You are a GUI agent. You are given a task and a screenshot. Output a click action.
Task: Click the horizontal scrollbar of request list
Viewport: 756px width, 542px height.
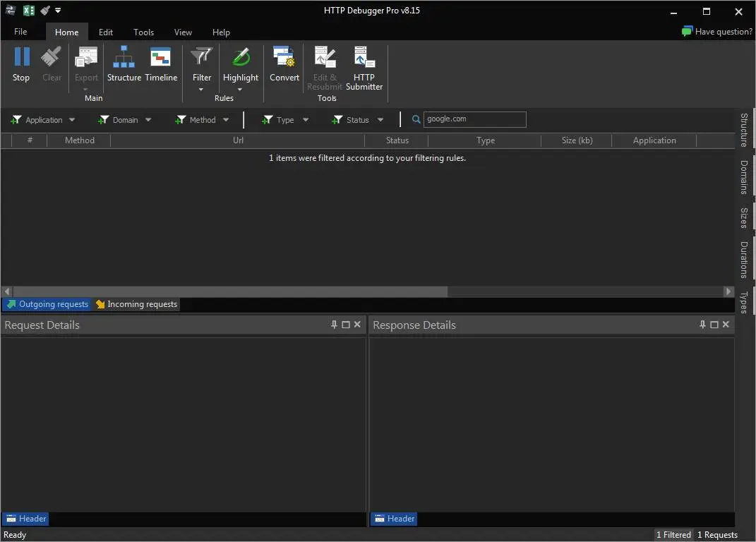tap(230, 291)
